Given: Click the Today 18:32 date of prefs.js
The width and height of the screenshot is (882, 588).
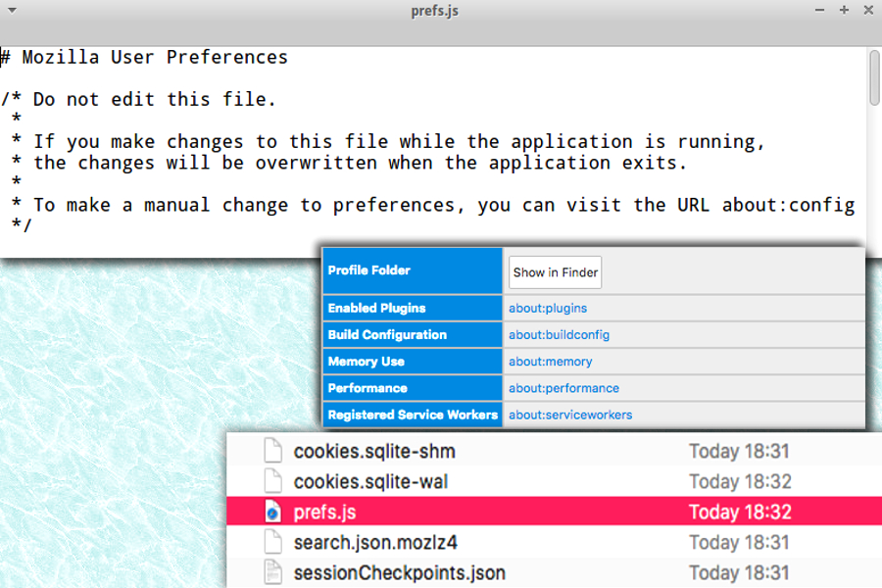Looking at the screenshot, I should 740,512.
